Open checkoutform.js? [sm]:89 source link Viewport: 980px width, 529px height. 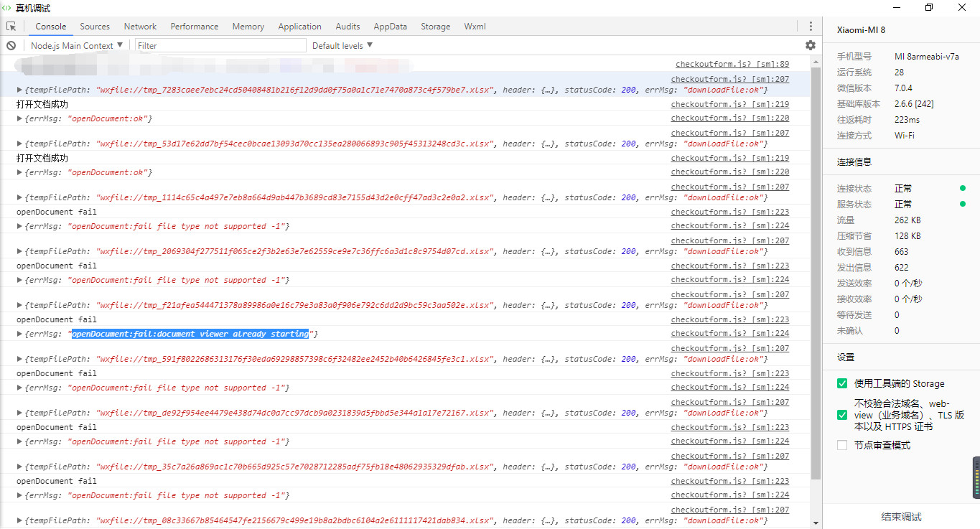732,64
